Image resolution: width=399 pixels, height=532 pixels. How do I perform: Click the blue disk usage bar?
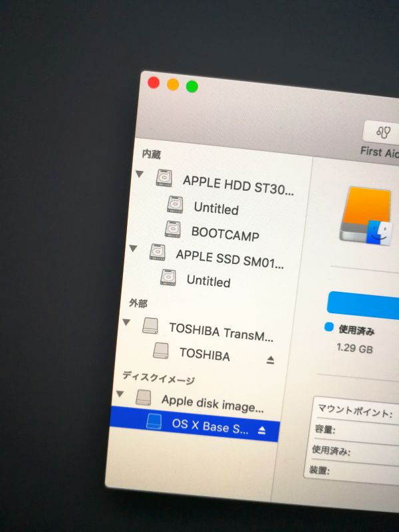(363, 305)
